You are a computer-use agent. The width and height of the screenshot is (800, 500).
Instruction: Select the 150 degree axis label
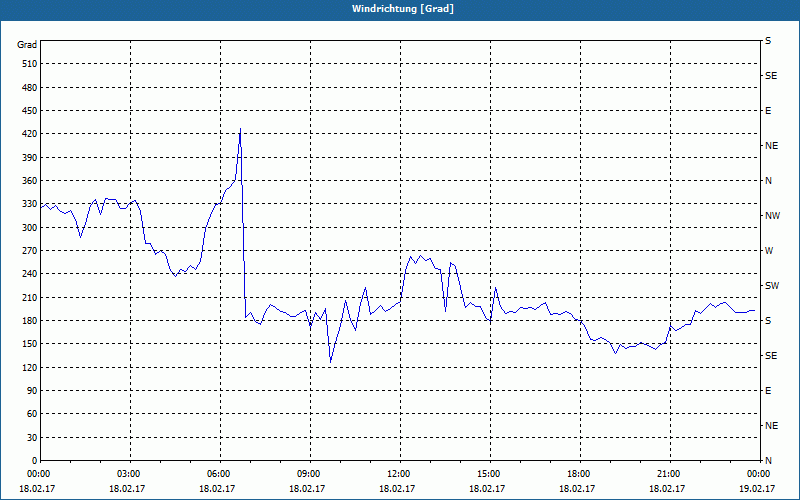tap(30, 344)
